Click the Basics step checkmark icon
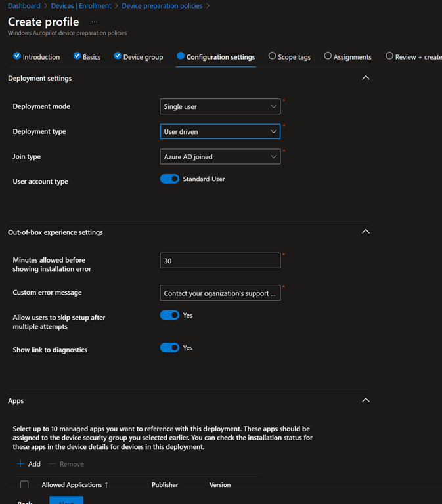 [77, 56]
